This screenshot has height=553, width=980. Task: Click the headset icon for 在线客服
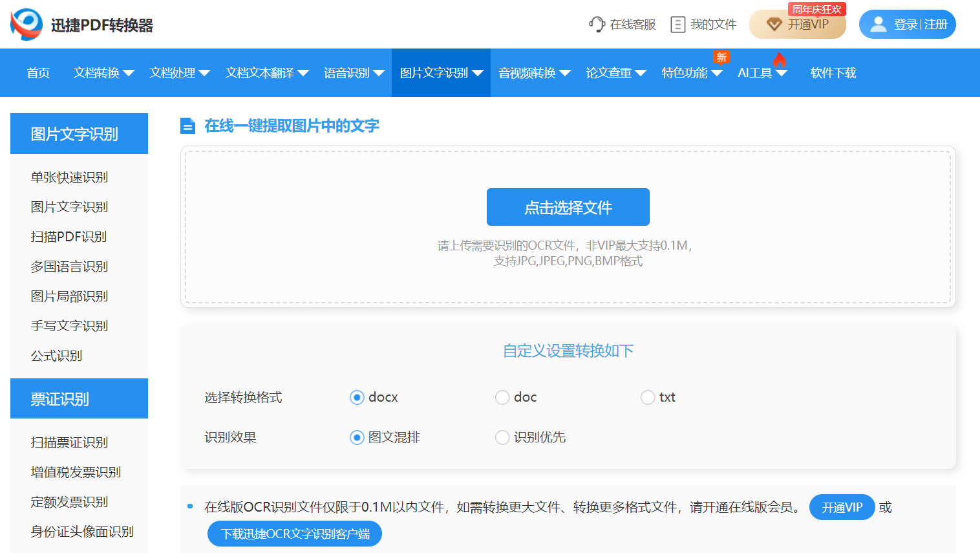coord(596,25)
